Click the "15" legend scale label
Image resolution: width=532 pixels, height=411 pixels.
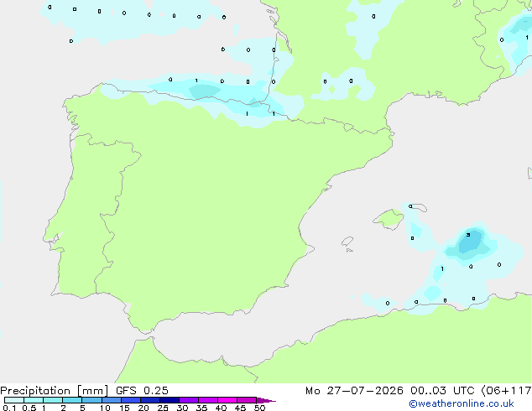coord(124,408)
